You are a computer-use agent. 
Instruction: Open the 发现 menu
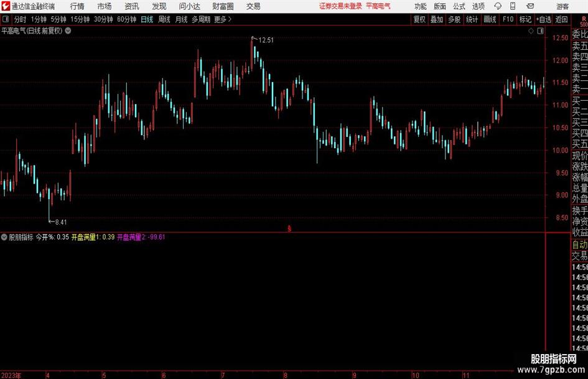(159, 6)
